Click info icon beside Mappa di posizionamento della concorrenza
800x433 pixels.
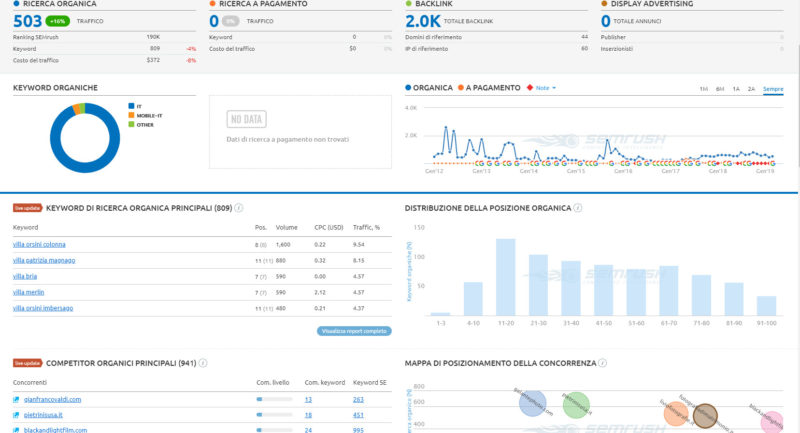pyautogui.click(x=603, y=363)
